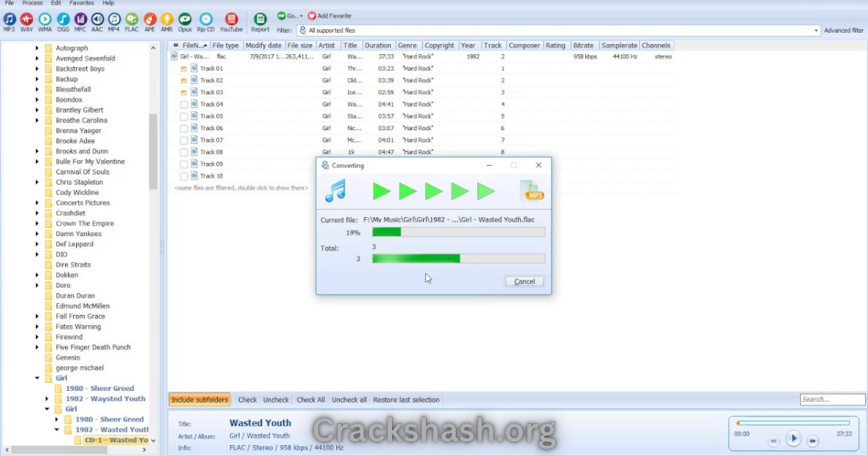This screenshot has width=868, height=456.
Task: Open the Report tool
Action: pyautogui.click(x=260, y=19)
